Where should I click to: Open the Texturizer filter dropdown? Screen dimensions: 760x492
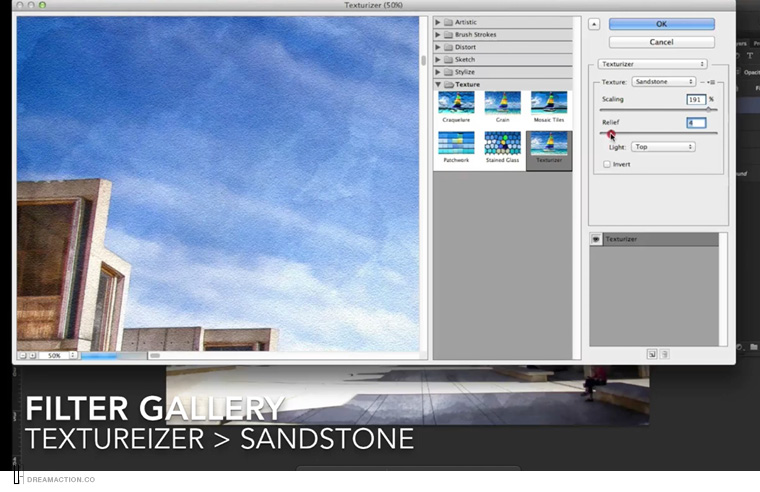(652, 64)
